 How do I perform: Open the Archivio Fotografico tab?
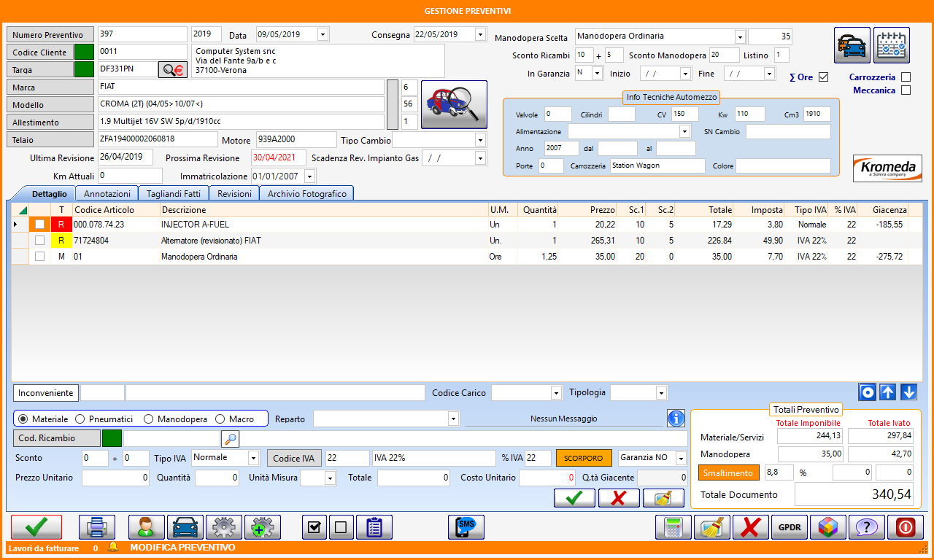tap(307, 194)
